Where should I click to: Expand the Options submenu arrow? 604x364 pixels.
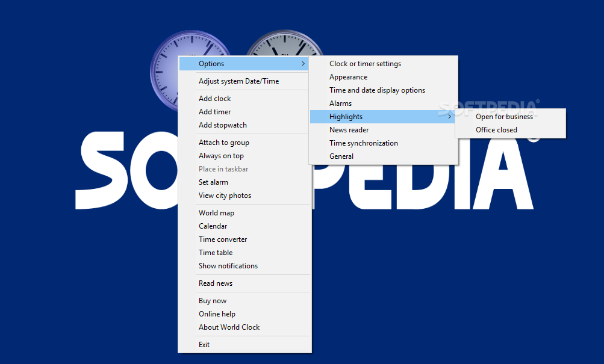coord(303,64)
